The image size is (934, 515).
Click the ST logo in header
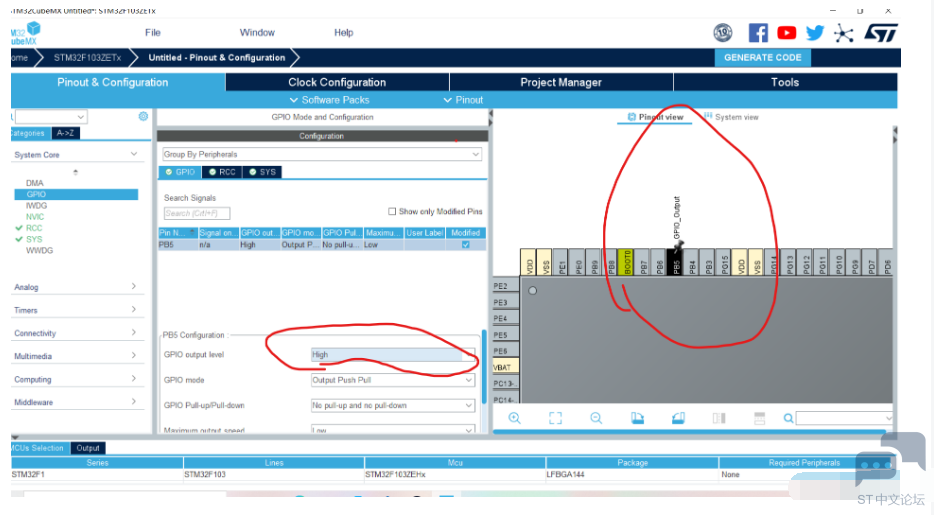tap(880, 33)
